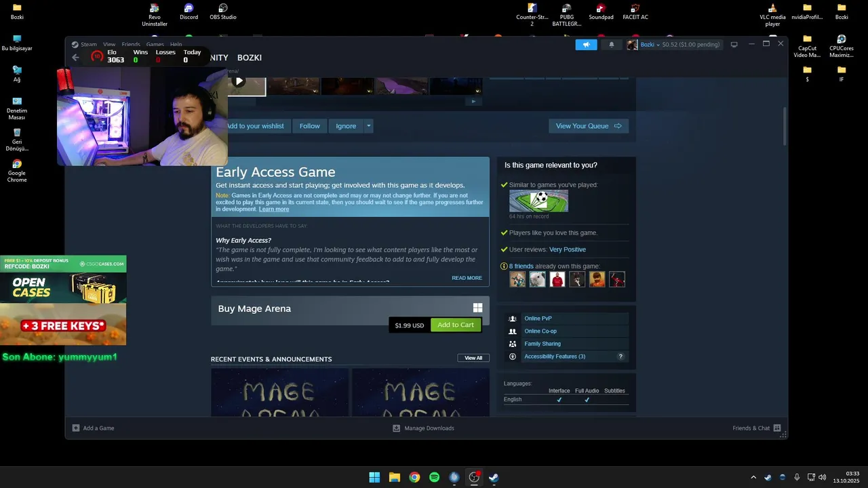The width and height of the screenshot is (868, 488).
Task: Click the Online PvP link
Action: (x=538, y=319)
